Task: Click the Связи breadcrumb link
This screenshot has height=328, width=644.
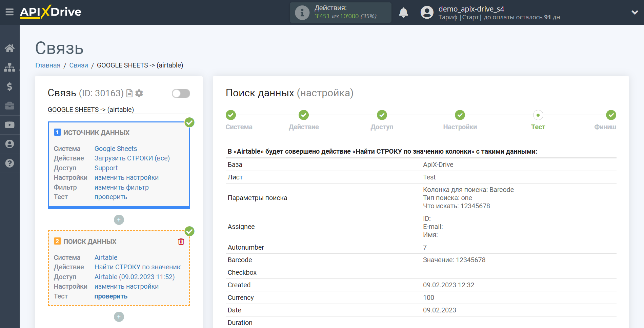Action: tap(79, 65)
